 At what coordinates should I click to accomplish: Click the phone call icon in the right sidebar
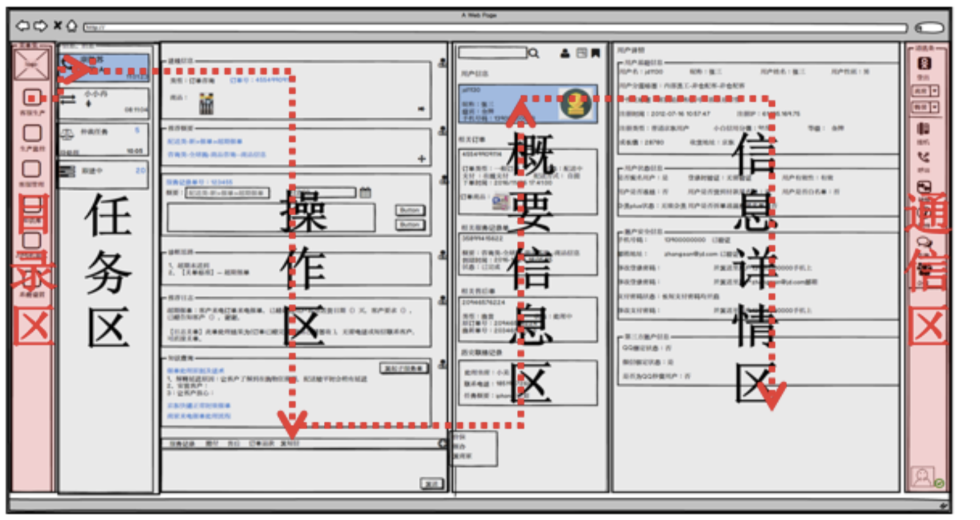pos(923,157)
